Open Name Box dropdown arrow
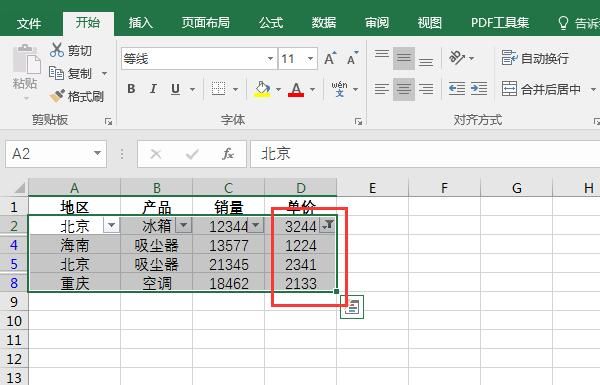The image size is (600, 385). 97,153
